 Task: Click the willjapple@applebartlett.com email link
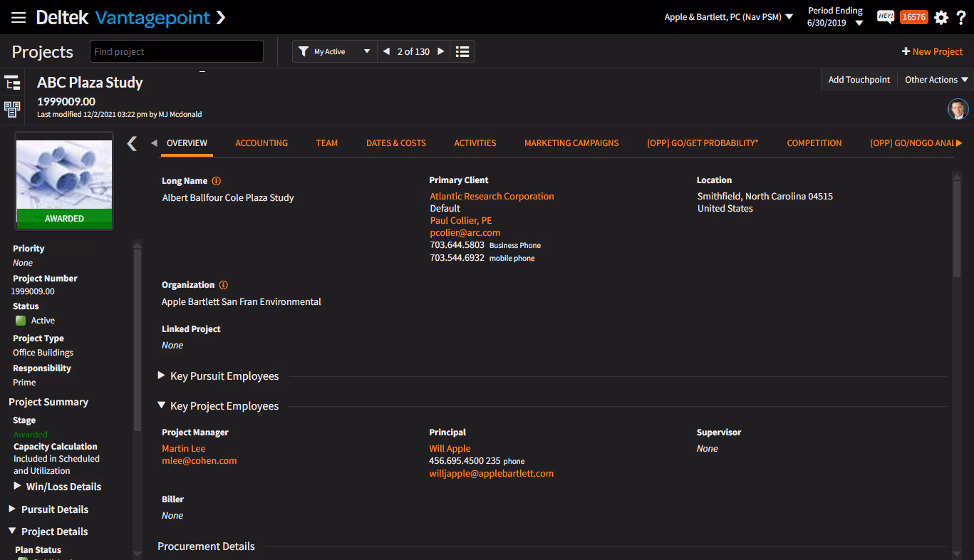pos(492,473)
